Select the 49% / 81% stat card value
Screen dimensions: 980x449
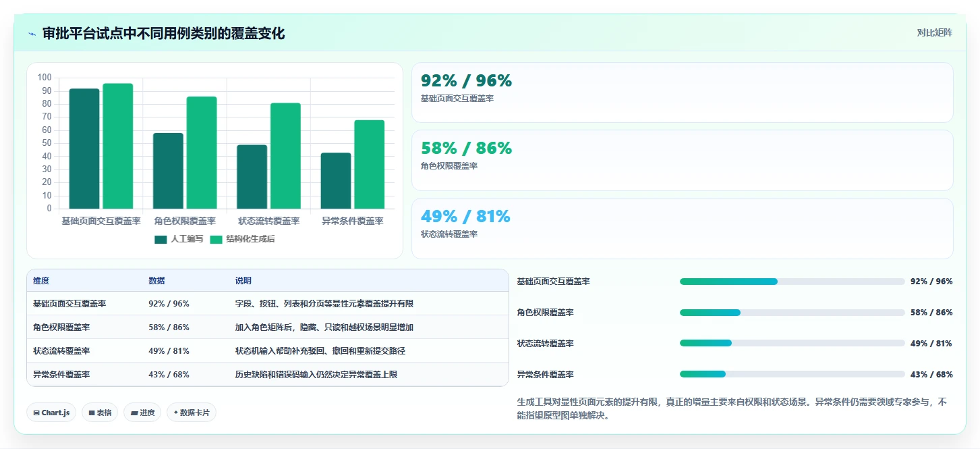pos(465,216)
